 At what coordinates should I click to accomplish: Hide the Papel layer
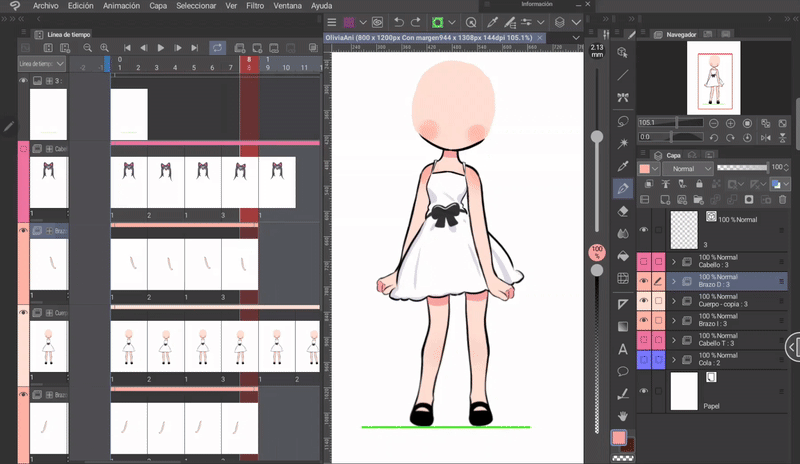coord(643,391)
